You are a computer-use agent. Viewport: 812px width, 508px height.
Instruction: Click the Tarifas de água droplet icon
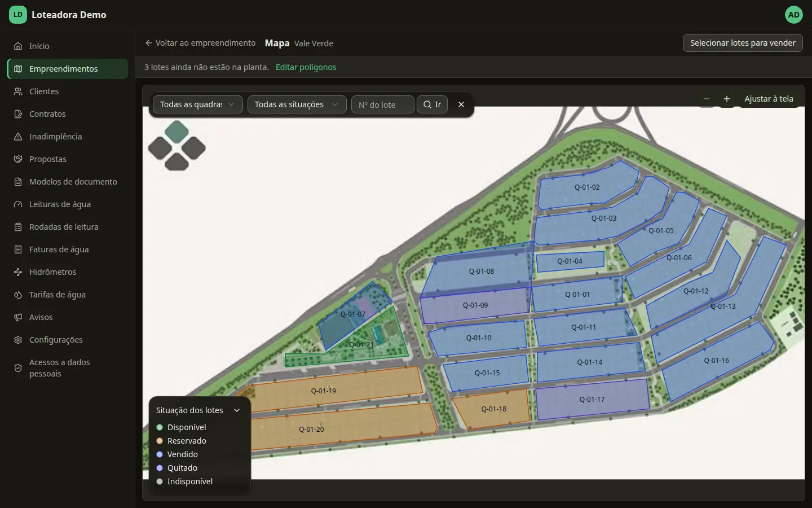click(18, 295)
